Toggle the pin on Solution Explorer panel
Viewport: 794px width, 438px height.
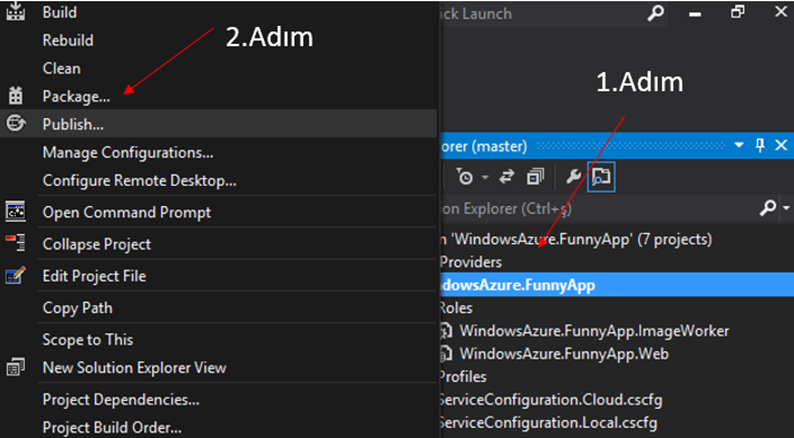click(760, 146)
